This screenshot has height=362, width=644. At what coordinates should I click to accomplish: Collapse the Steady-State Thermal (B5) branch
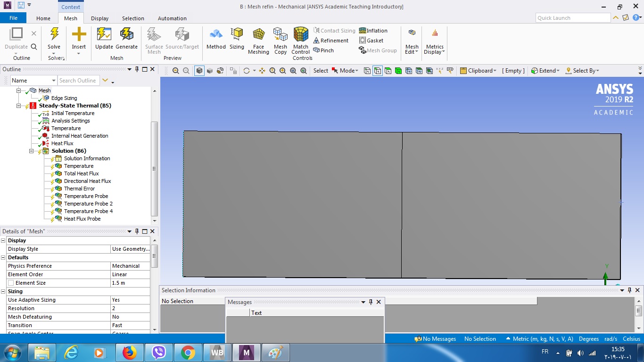pos(19,106)
